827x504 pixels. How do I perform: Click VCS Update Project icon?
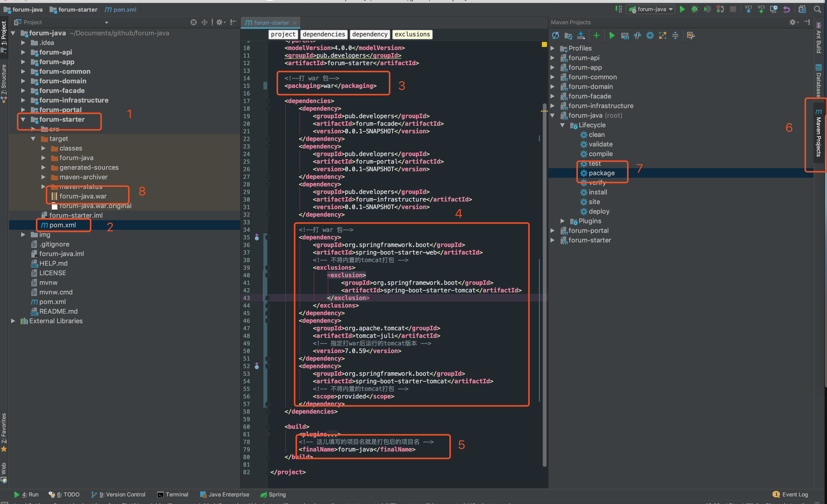[748, 9]
